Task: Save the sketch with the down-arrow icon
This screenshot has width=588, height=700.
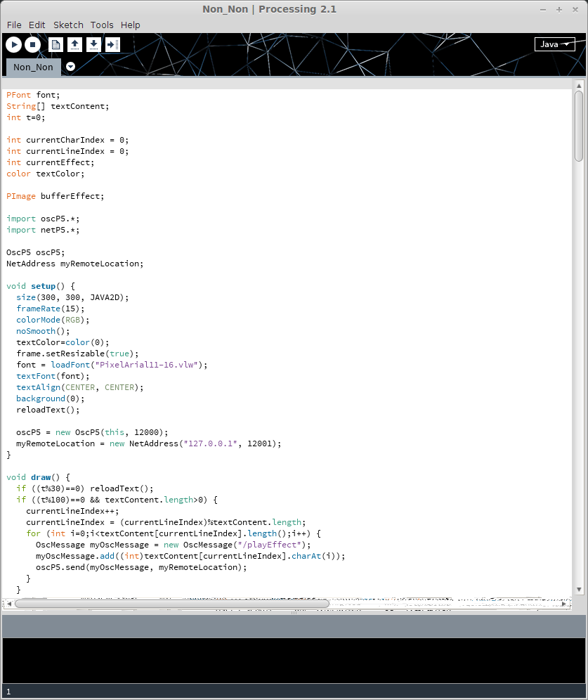Action: (93, 45)
